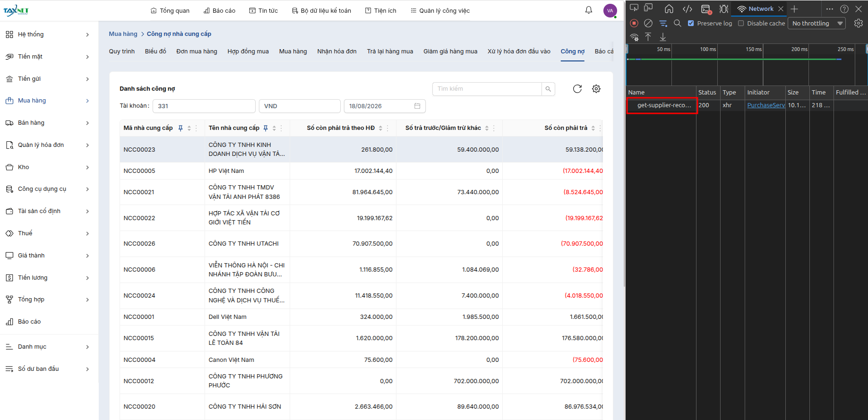Screen dimensions: 868x420
Task: Open the date picker calendar
Action: click(x=417, y=106)
